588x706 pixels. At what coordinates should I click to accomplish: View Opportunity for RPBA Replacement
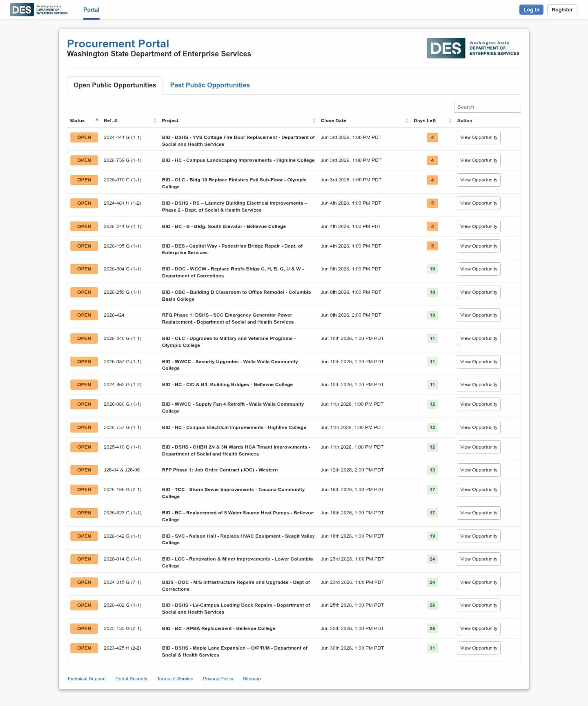click(x=479, y=628)
